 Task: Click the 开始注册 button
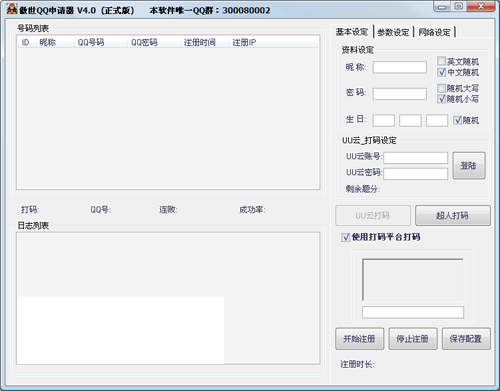click(x=360, y=339)
